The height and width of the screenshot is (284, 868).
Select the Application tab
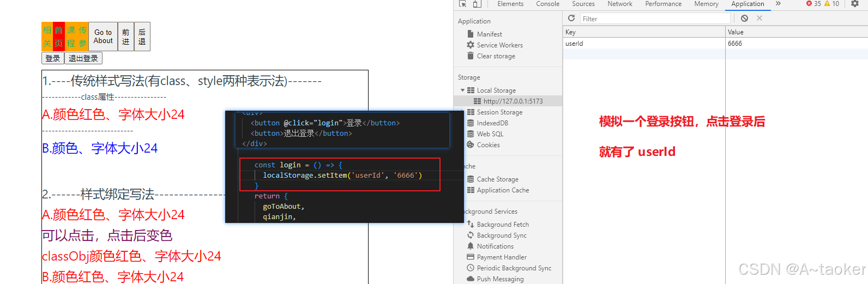[x=748, y=4]
